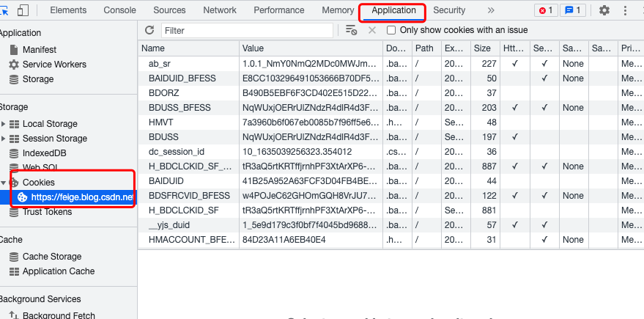Toggle Only show cookies with an issue
The width and height of the screenshot is (644, 319).
tap(391, 30)
